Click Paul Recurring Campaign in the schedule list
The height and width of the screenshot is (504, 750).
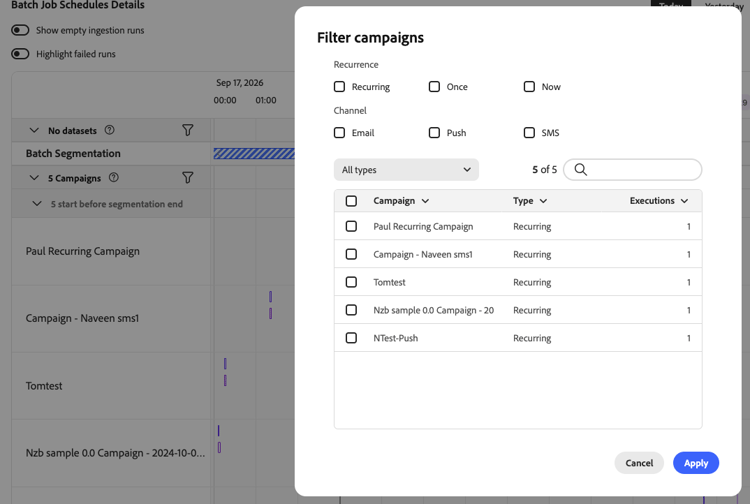[x=83, y=251]
